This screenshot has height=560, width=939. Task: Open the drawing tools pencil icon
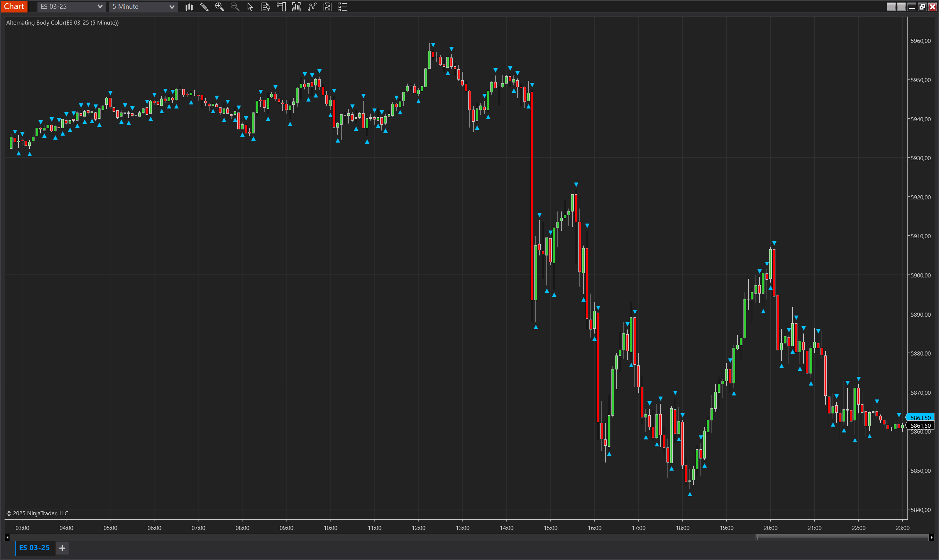point(204,7)
